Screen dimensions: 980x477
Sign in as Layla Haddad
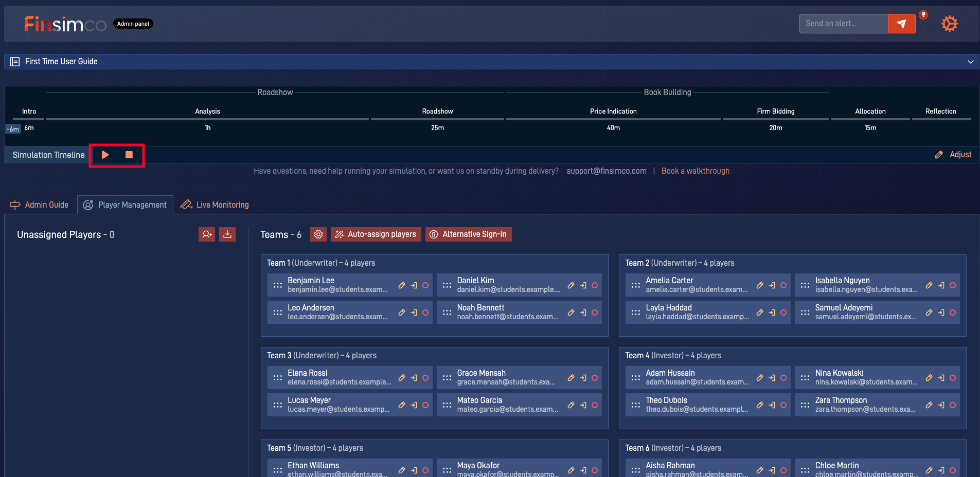click(772, 313)
